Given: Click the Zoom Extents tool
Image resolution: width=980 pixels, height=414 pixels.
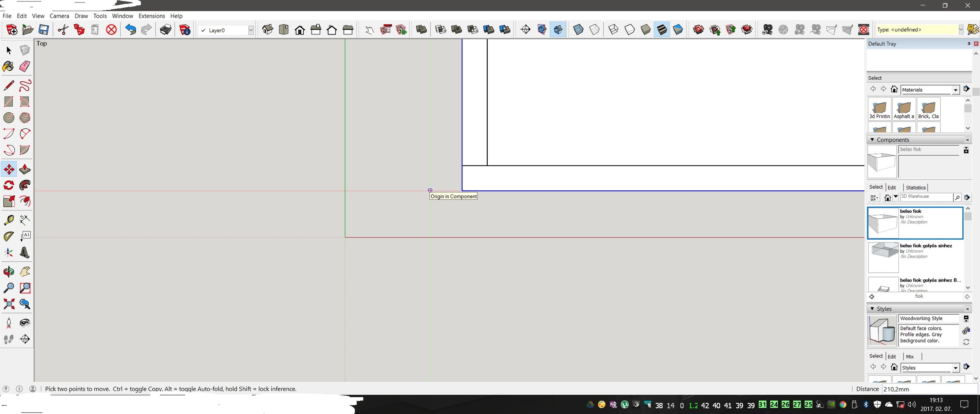Looking at the screenshot, I should [9, 304].
